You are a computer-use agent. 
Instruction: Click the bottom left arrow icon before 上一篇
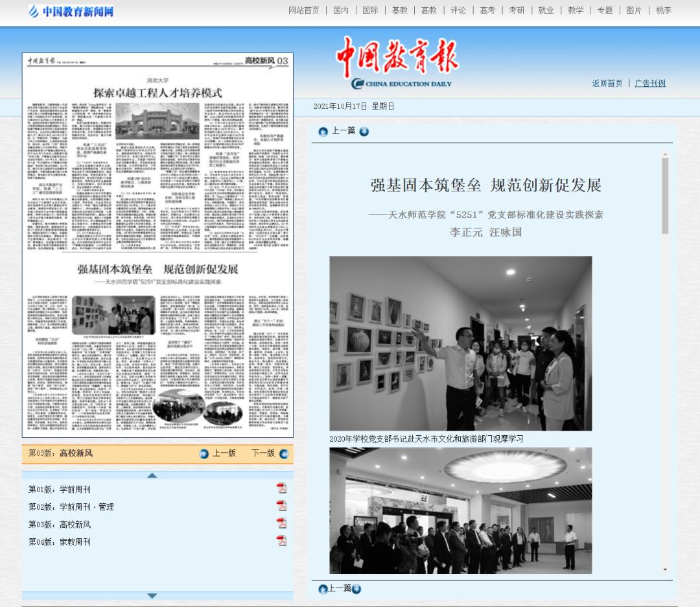(323, 589)
